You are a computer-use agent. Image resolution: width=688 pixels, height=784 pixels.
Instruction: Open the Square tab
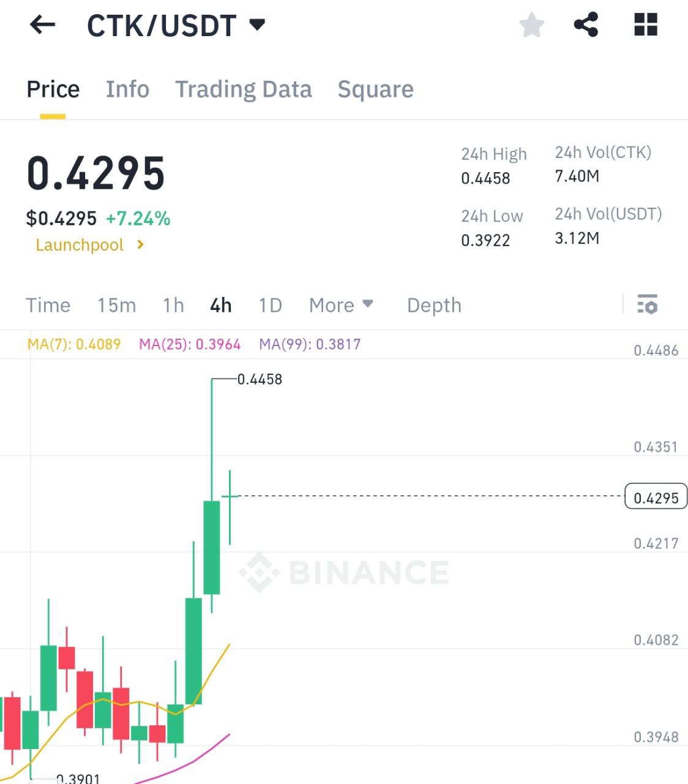(x=375, y=89)
